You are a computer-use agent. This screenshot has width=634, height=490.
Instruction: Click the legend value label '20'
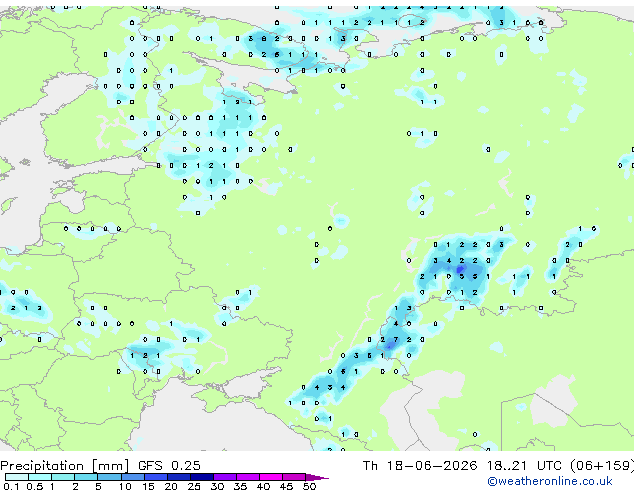[x=171, y=486]
